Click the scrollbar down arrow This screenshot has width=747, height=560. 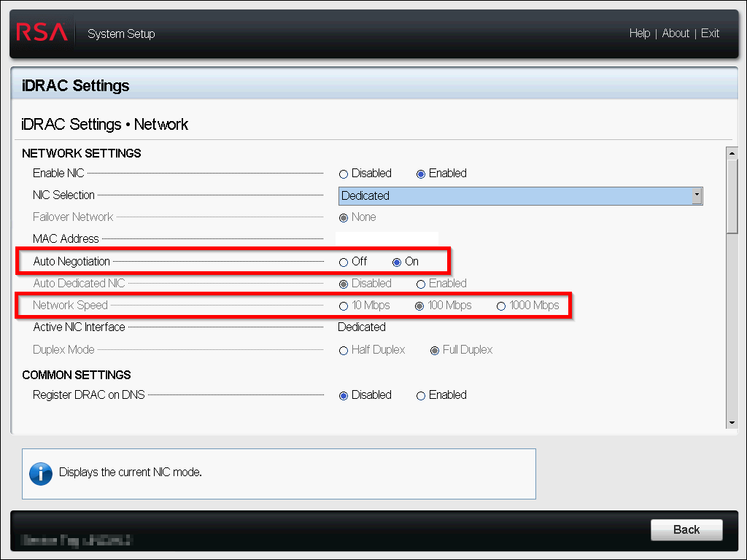(x=732, y=421)
